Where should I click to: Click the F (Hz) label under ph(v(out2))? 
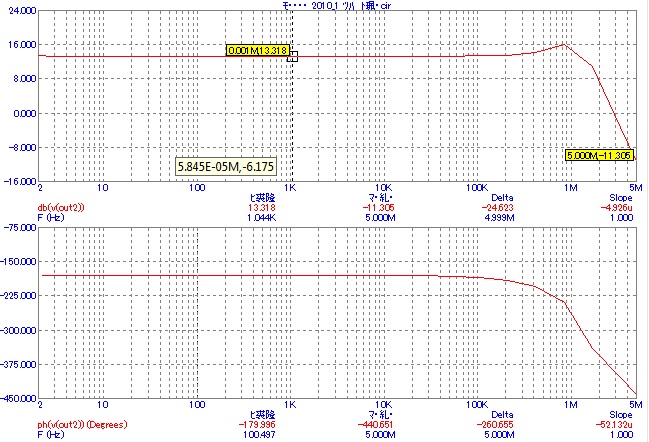click(51, 434)
